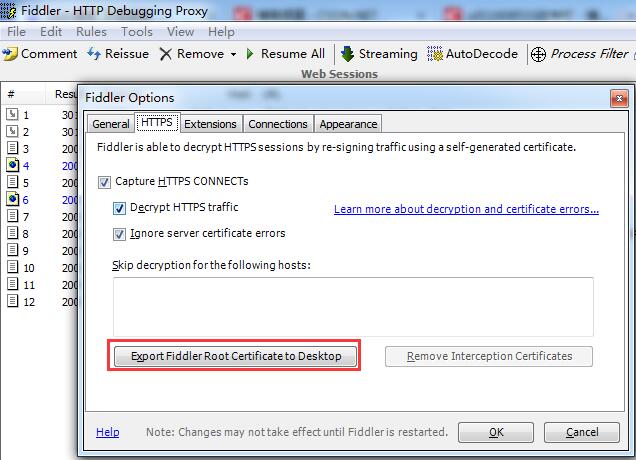Expand the Remove dropdown arrow

(233, 54)
